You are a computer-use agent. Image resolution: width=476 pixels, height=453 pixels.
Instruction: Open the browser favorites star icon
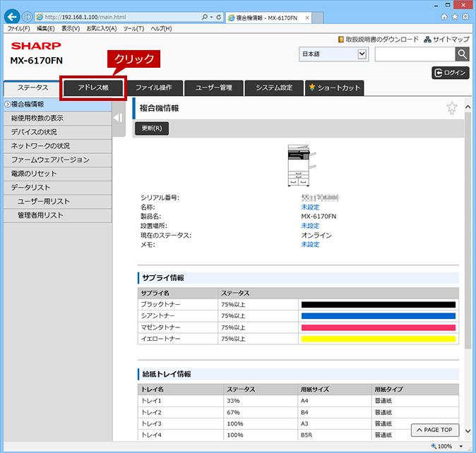point(455,17)
